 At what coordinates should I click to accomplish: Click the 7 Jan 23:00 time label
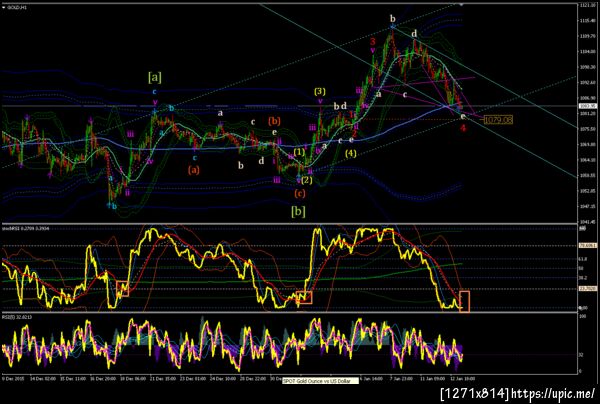tap(403, 379)
